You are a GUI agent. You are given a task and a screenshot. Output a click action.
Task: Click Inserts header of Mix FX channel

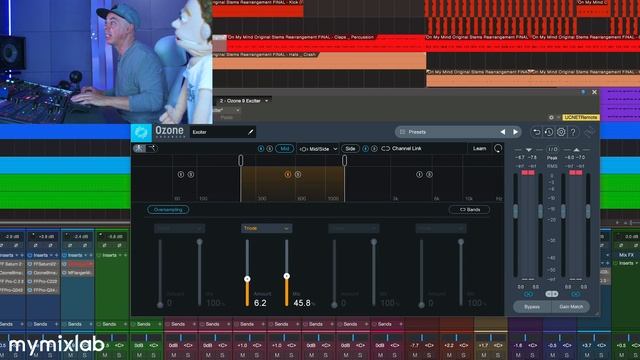point(626,263)
